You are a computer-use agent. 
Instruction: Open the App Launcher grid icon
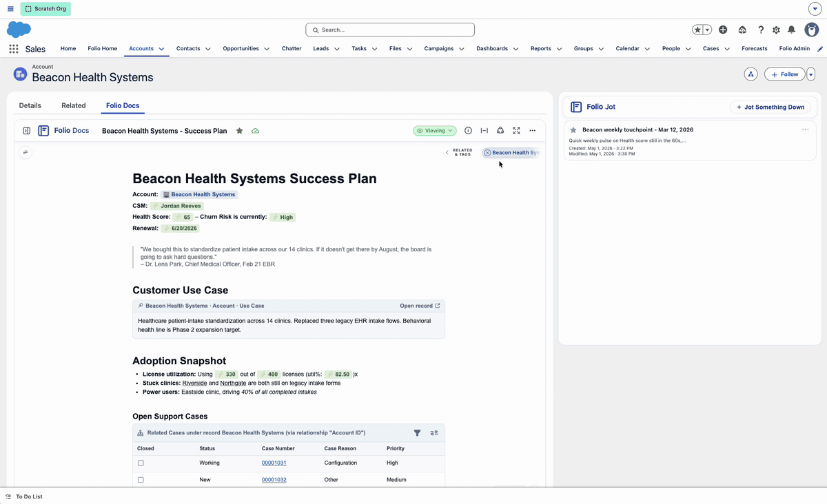tap(14, 49)
